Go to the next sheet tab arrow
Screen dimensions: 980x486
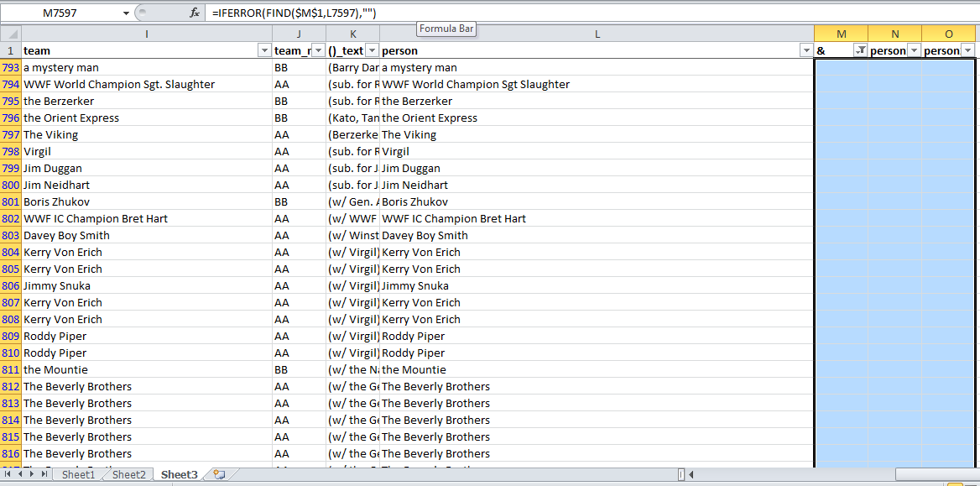(x=32, y=475)
